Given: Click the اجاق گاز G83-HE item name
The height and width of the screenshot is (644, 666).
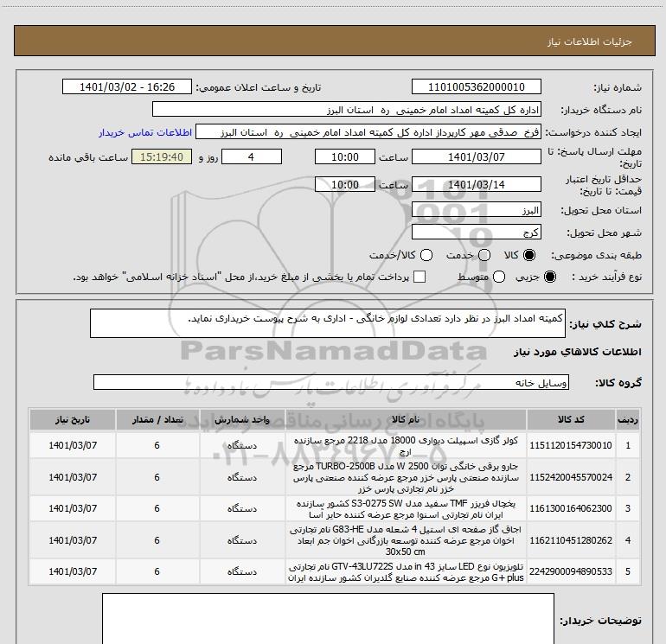Looking at the screenshot, I should 406,540.
